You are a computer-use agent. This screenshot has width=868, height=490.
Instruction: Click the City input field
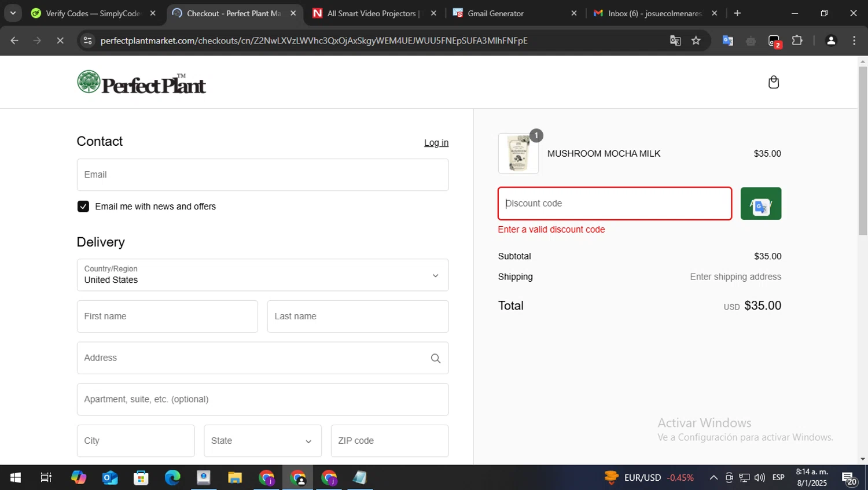(135, 441)
